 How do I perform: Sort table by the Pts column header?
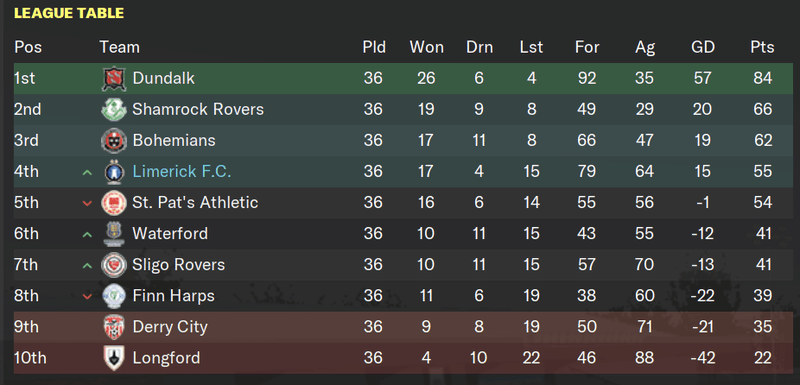[762, 47]
